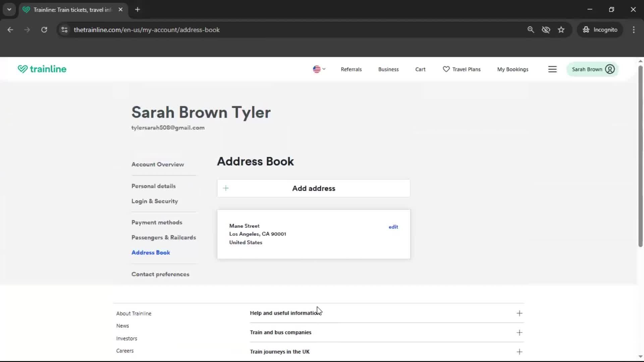
Task: Click the site information icon in address bar
Action: click(64, 29)
